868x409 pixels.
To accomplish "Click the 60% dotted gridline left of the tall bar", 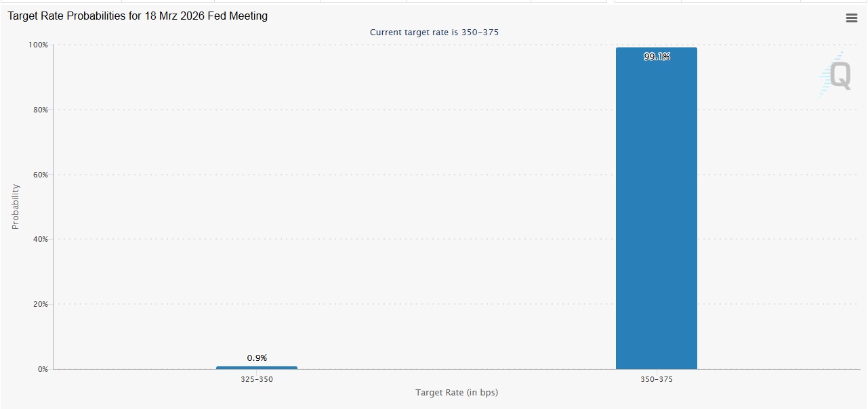I will click(x=407, y=175).
